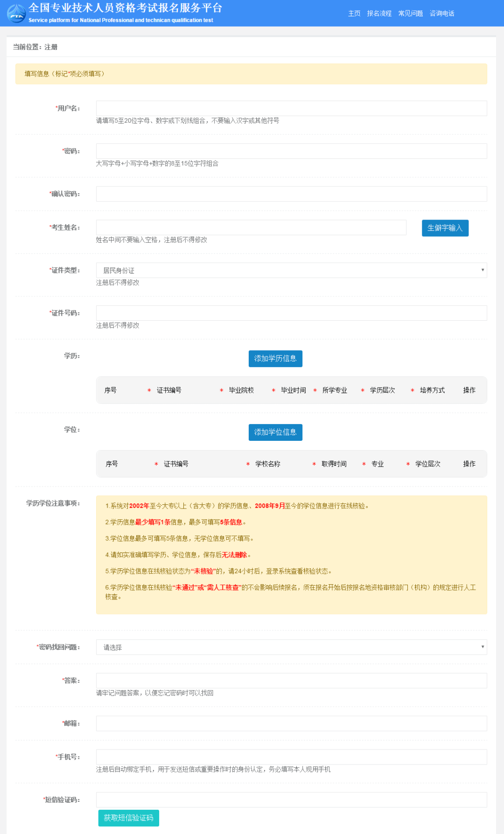The height and width of the screenshot is (834, 504).
Task: Focus the 邮箱 input field
Action: pos(291,723)
